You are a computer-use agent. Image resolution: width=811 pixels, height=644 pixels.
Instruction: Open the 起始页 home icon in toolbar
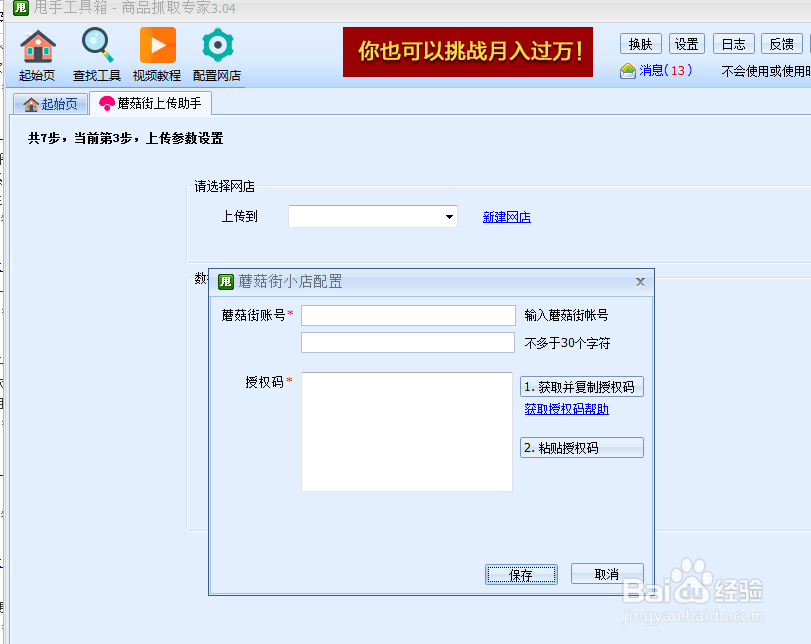pyautogui.click(x=37, y=55)
